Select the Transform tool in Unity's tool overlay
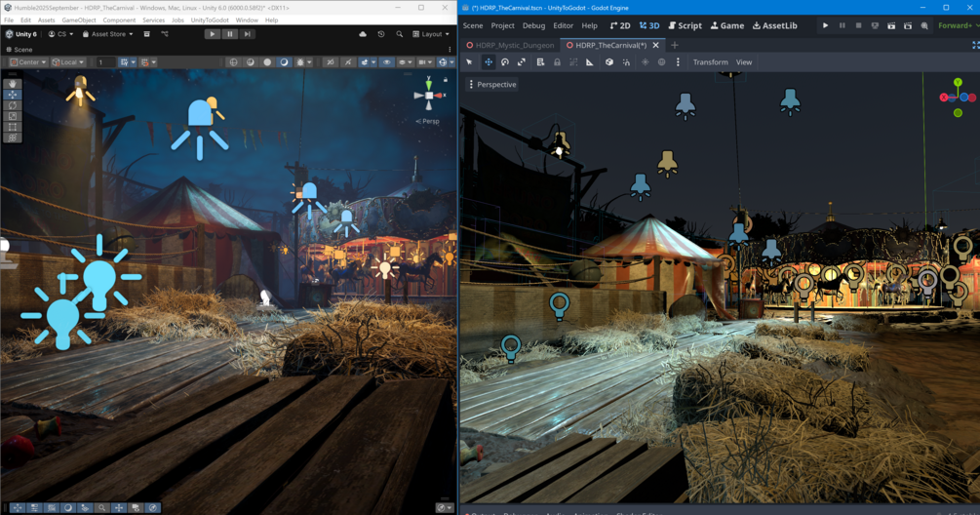The width and height of the screenshot is (980, 515). pos(13,137)
